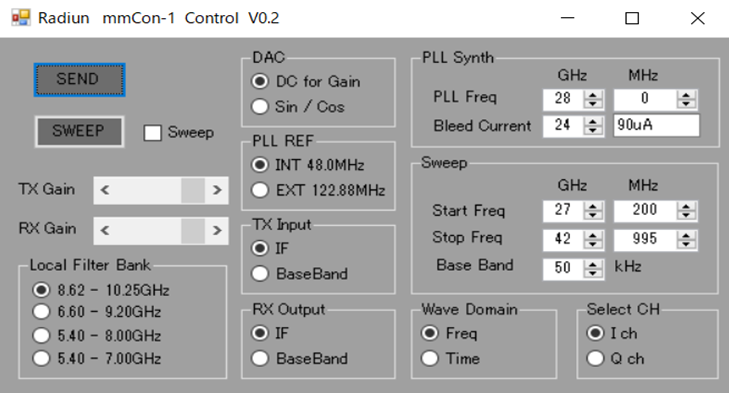Decrease Stop Freq GHz using down arrow

pos(592,244)
